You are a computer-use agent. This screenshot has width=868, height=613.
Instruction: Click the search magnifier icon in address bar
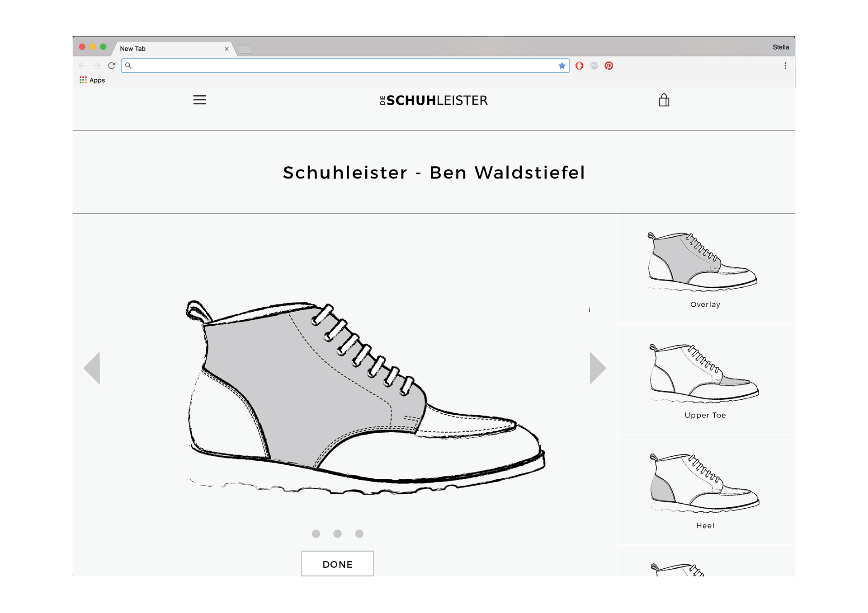(x=128, y=66)
